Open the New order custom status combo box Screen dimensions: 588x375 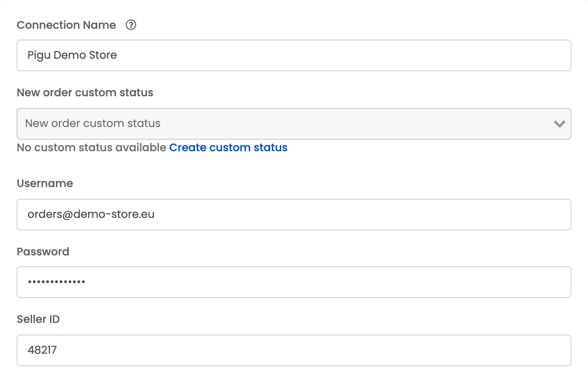294,124
